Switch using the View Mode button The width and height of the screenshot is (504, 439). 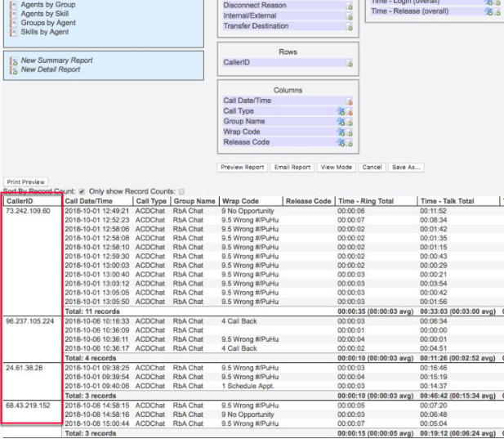pos(337,168)
